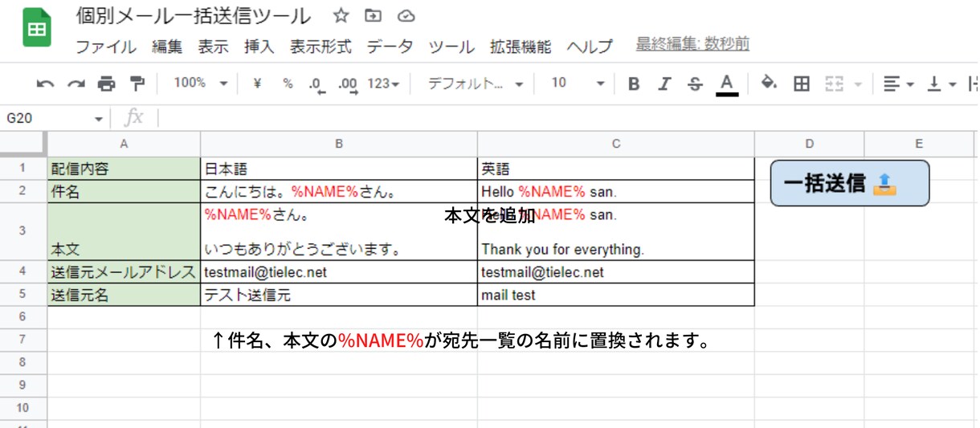
Task: Redo the last action
Action: coord(76,84)
